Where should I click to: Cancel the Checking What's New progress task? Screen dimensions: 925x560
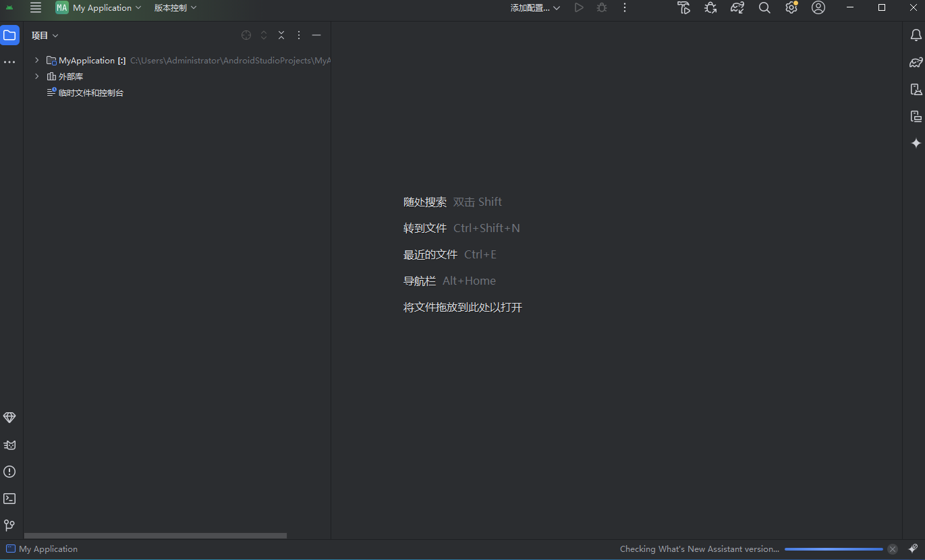pos(893,549)
